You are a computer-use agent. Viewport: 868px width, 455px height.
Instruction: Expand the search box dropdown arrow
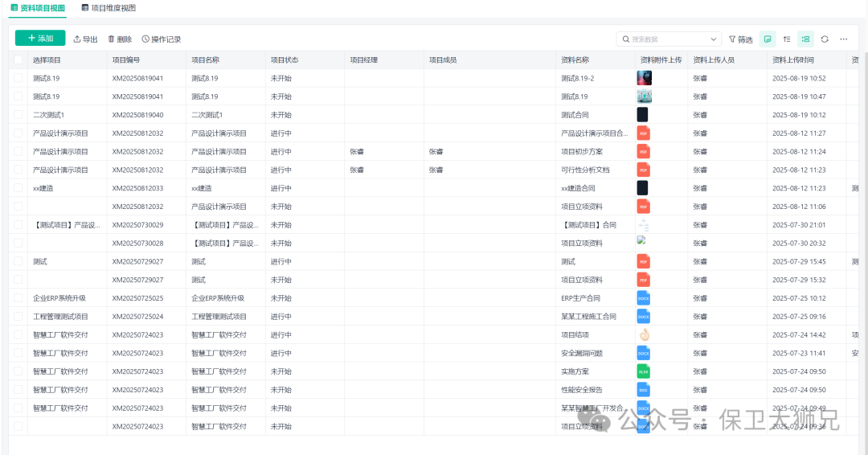(714, 39)
